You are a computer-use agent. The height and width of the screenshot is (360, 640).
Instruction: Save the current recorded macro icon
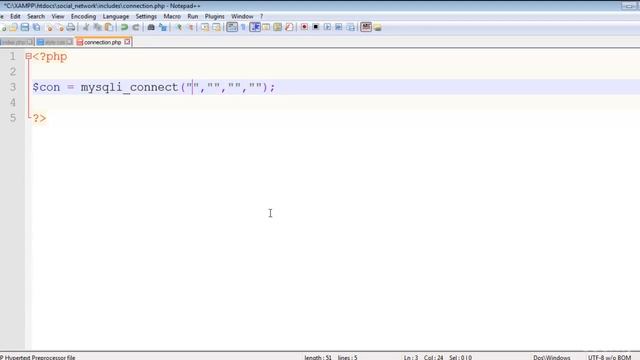pos(351,27)
